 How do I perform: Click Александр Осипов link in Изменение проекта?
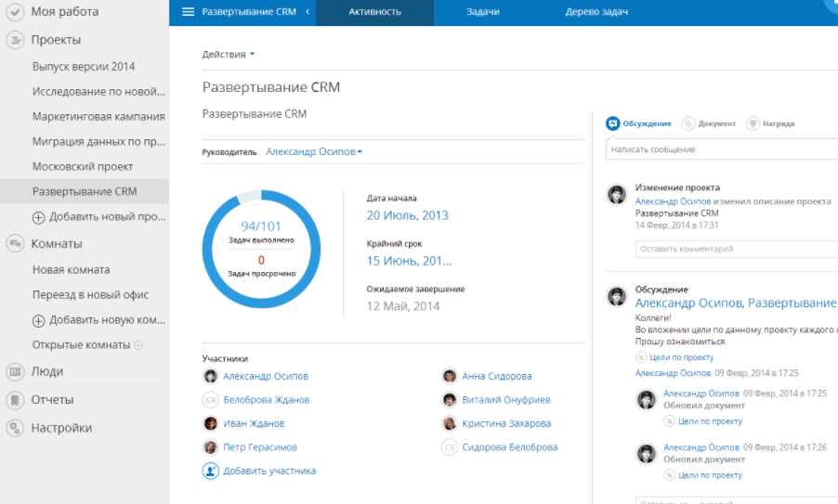[673, 201]
